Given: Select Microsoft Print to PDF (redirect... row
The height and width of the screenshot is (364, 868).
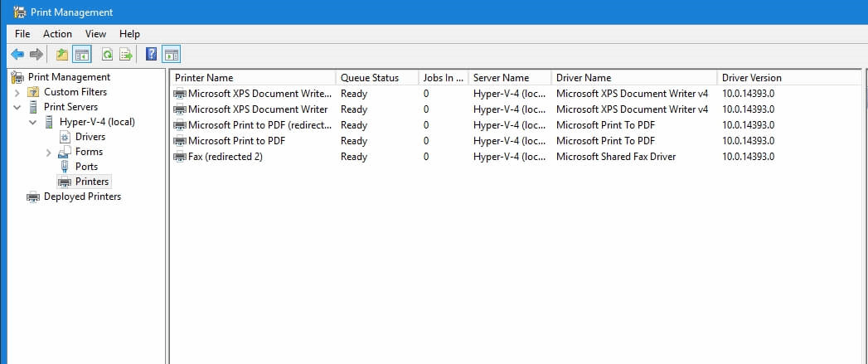Looking at the screenshot, I should pyautogui.click(x=515, y=125).
